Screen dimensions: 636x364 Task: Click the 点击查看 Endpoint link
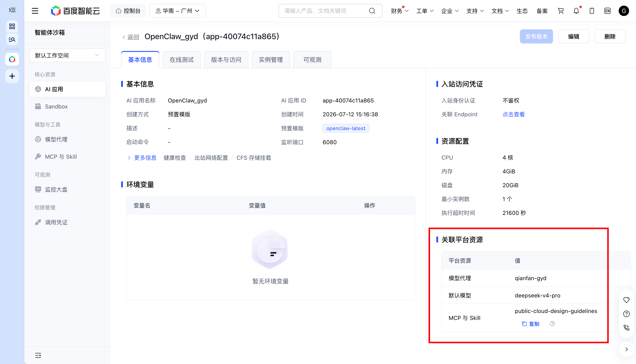coord(513,114)
